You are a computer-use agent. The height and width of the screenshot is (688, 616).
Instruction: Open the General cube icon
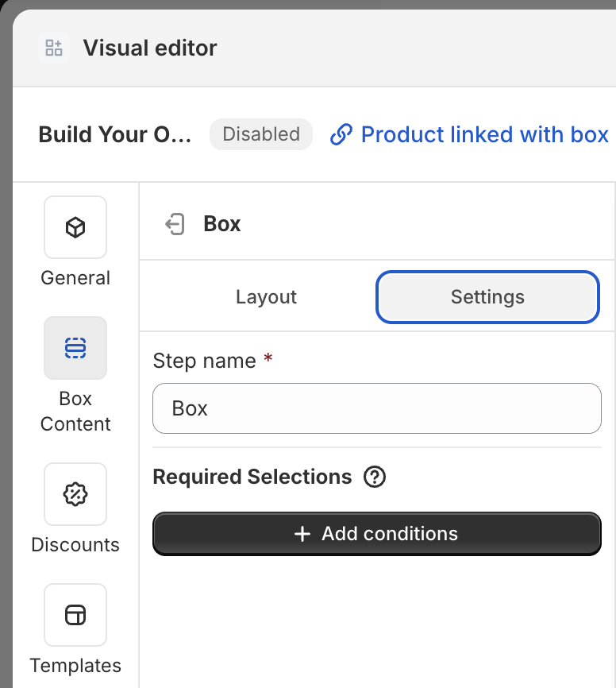tap(75, 227)
